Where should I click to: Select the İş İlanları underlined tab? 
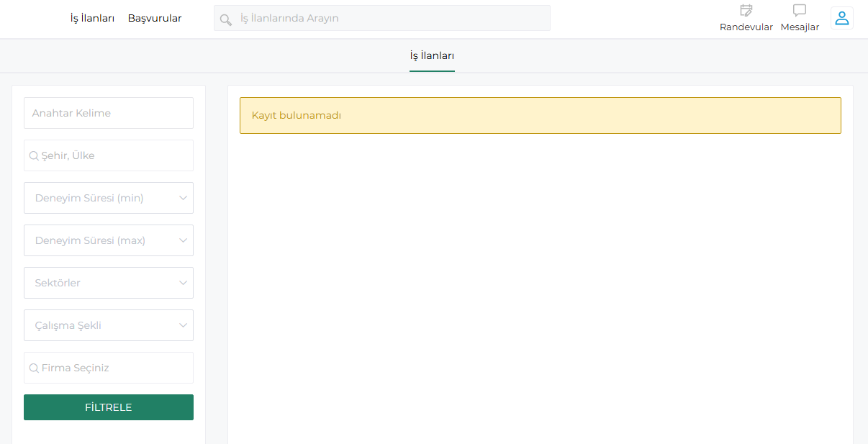[432, 55]
